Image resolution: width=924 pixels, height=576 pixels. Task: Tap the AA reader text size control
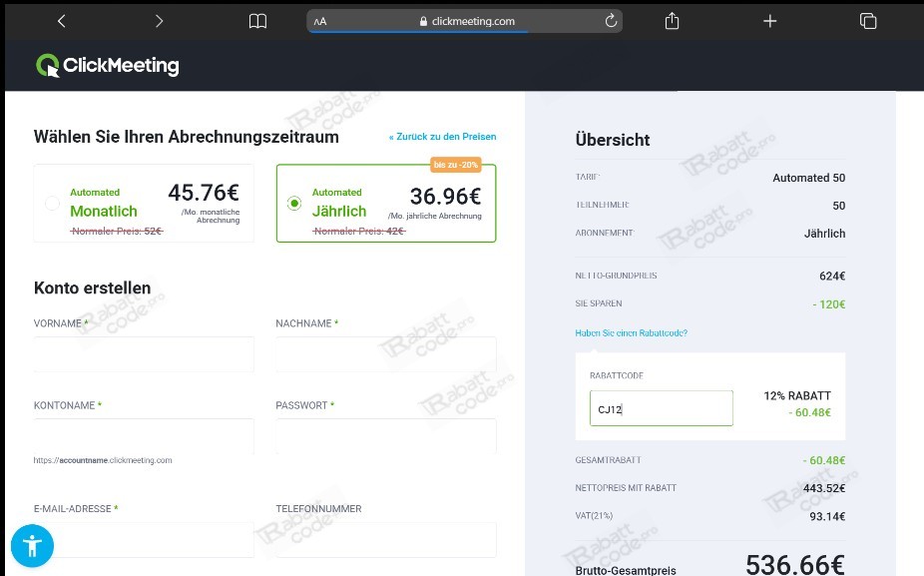tap(320, 22)
